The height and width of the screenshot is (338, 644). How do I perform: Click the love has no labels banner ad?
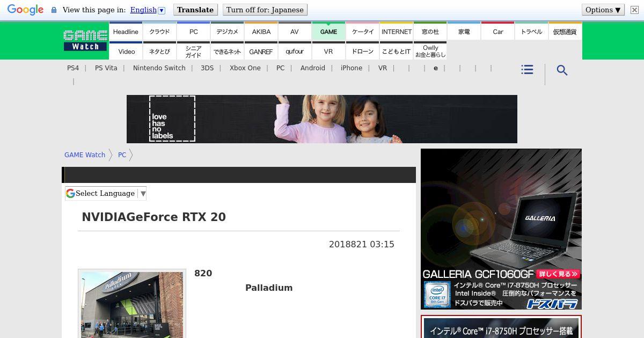point(322,119)
